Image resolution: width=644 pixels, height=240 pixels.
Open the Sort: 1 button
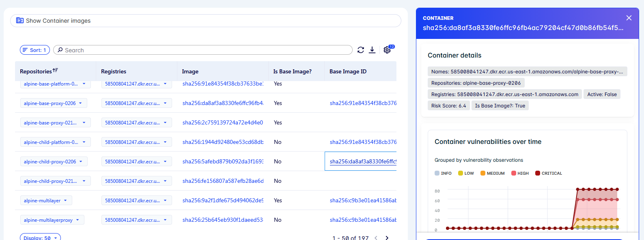click(35, 50)
